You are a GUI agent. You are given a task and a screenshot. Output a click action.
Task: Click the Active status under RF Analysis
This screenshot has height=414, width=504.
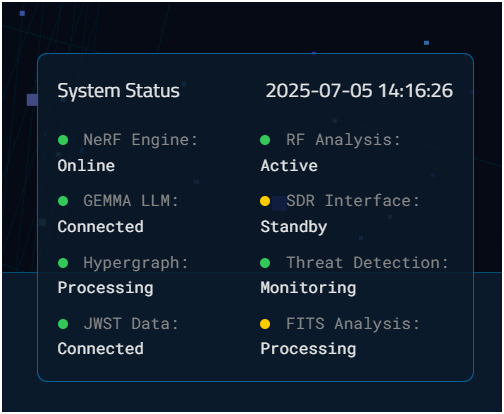pyautogui.click(x=289, y=166)
